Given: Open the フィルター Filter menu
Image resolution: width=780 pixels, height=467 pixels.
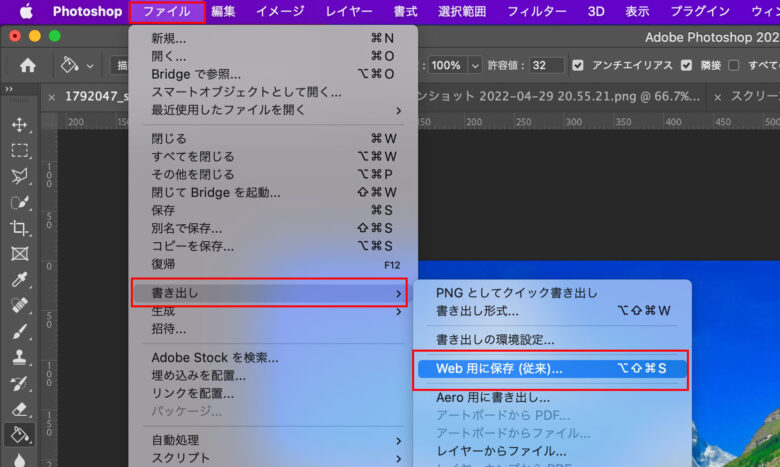Looking at the screenshot, I should pyautogui.click(x=537, y=11).
